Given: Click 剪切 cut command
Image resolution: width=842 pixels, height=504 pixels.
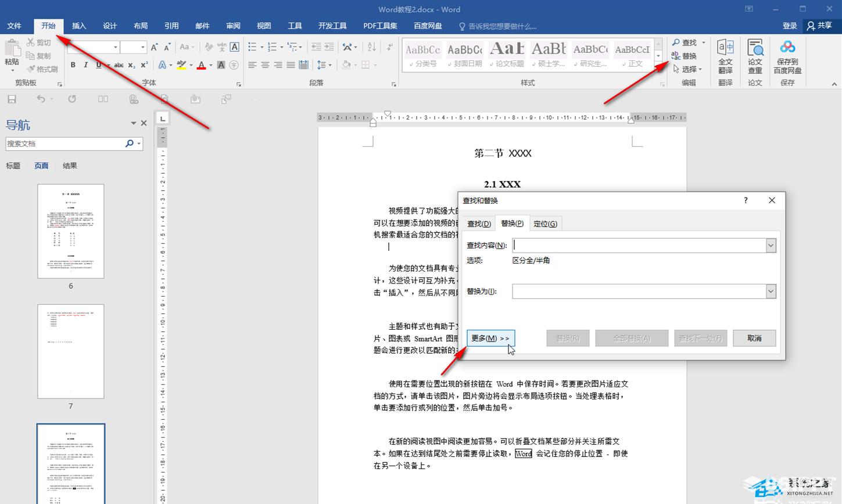Looking at the screenshot, I should 38,42.
